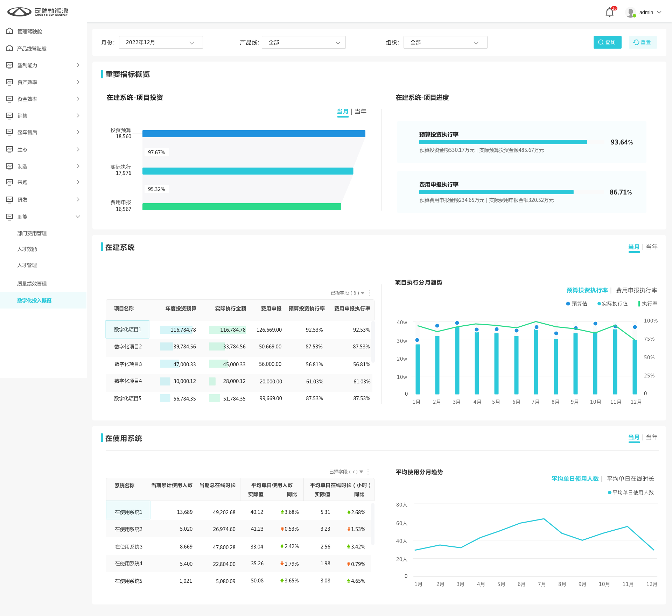Click the 费用申报执行率 progress bar
The height and width of the screenshot is (616, 672).
(x=512, y=192)
